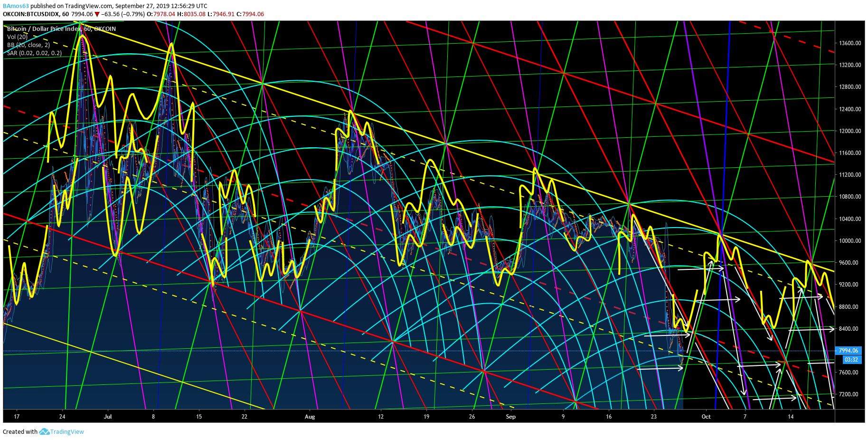This screenshot has width=868, height=440.
Task: Click the TradingView cloud logo in the footer
Action: [x=44, y=431]
